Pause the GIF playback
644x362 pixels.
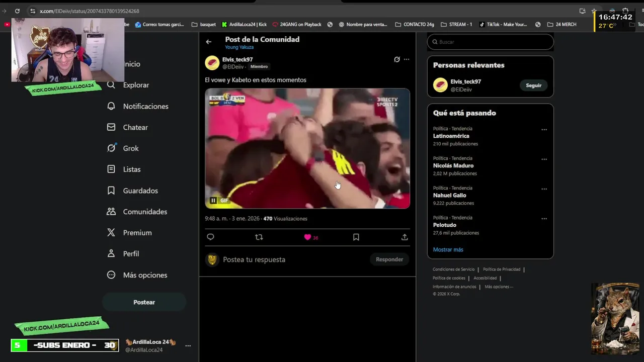click(x=213, y=201)
